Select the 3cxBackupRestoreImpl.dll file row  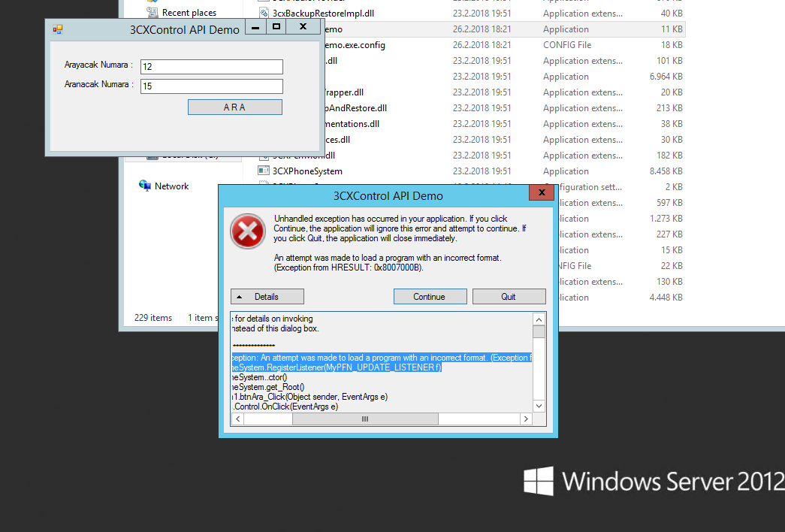[470, 13]
